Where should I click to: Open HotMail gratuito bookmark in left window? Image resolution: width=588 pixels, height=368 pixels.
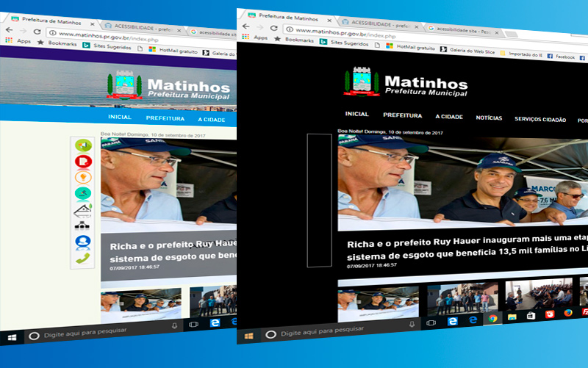[x=173, y=50]
